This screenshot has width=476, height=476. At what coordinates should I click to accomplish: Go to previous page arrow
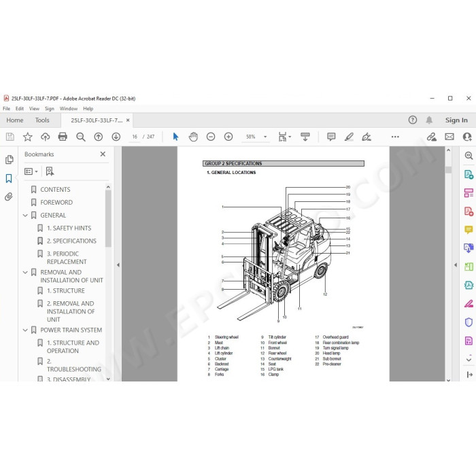(99, 137)
